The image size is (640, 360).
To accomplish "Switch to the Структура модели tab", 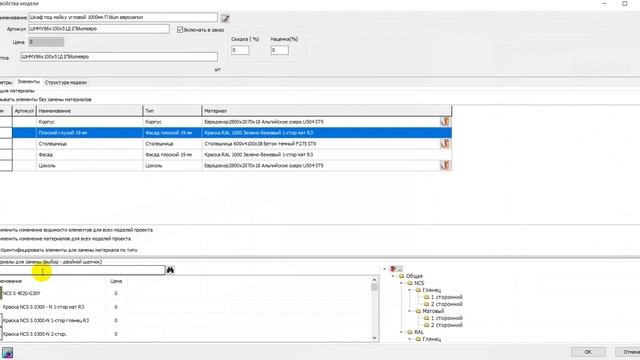I will pos(66,82).
